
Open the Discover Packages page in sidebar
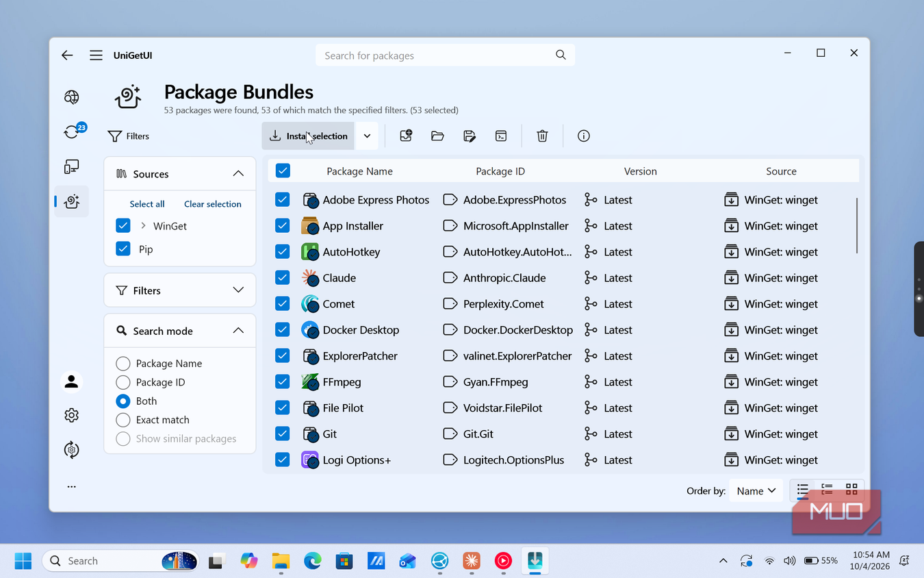(71, 97)
